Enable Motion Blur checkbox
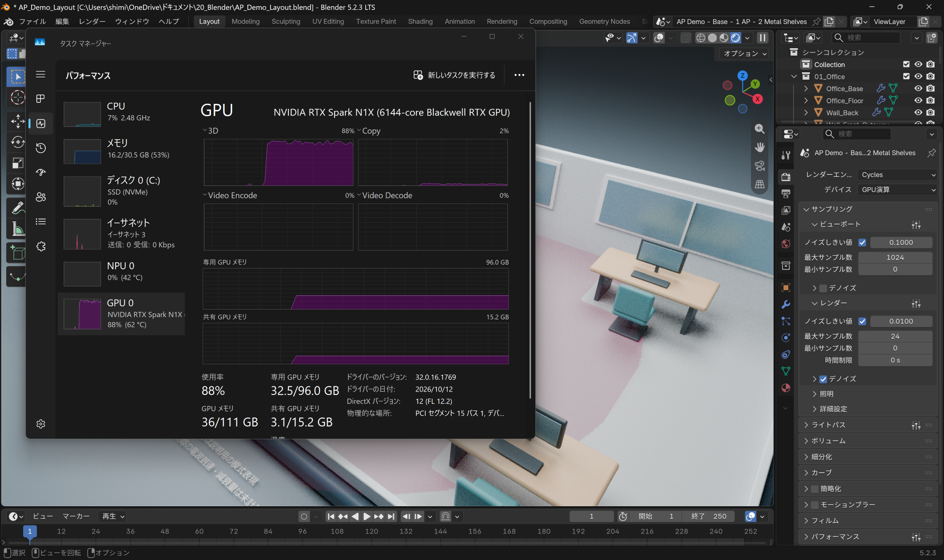Image resolution: width=944 pixels, height=560 pixels. [x=815, y=505]
